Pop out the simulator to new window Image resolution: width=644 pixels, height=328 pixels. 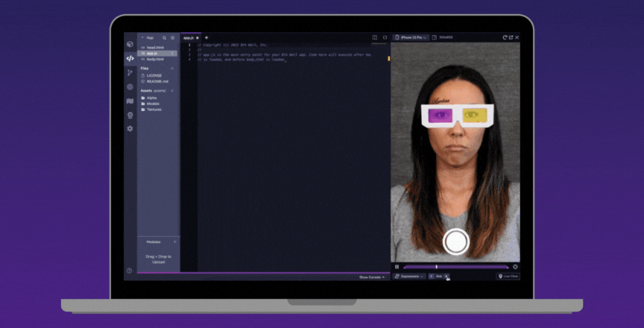[x=511, y=37]
